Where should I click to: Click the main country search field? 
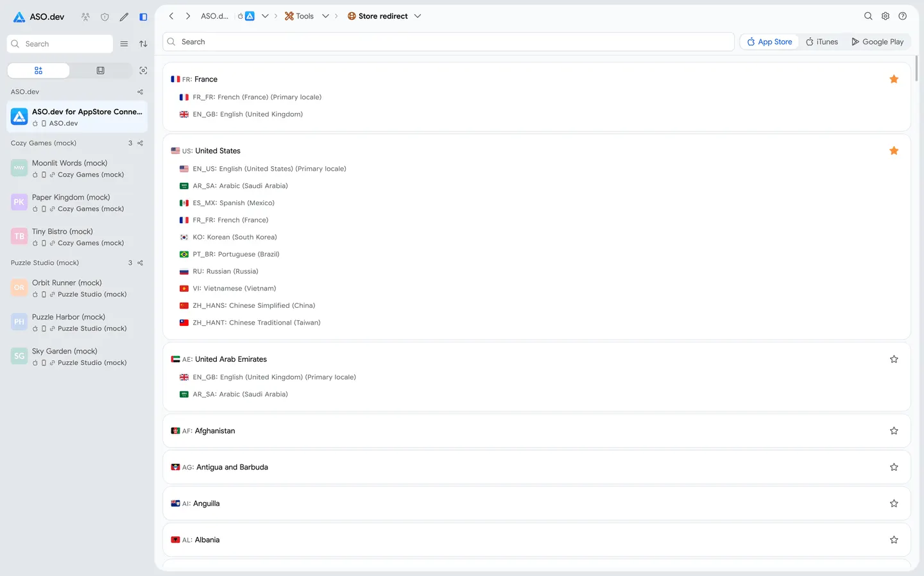coord(449,42)
